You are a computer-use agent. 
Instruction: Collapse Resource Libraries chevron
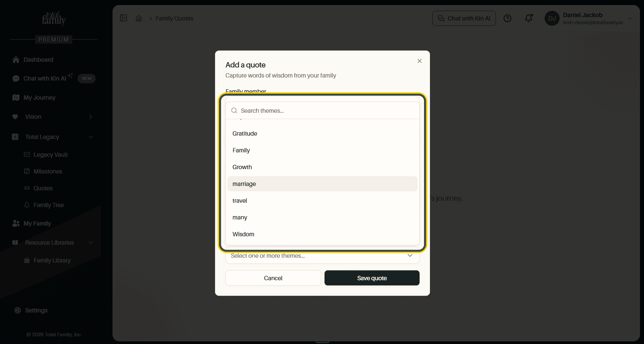point(91,243)
